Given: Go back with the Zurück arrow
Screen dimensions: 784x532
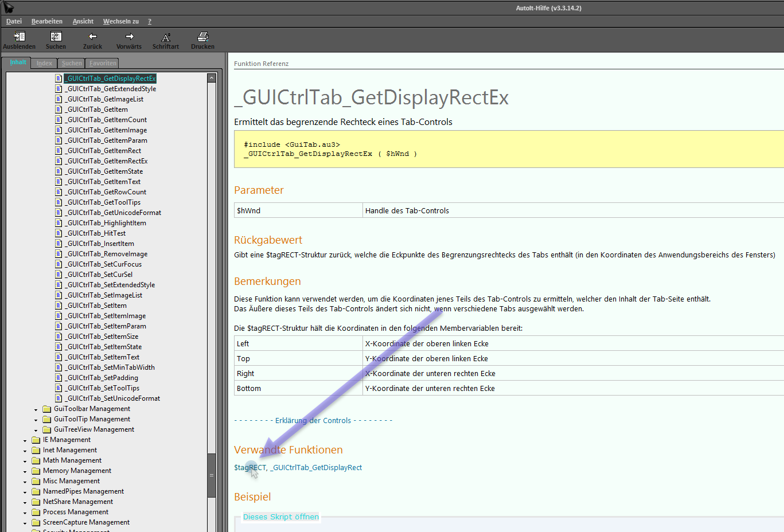Looking at the screenshot, I should coord(92,37).
